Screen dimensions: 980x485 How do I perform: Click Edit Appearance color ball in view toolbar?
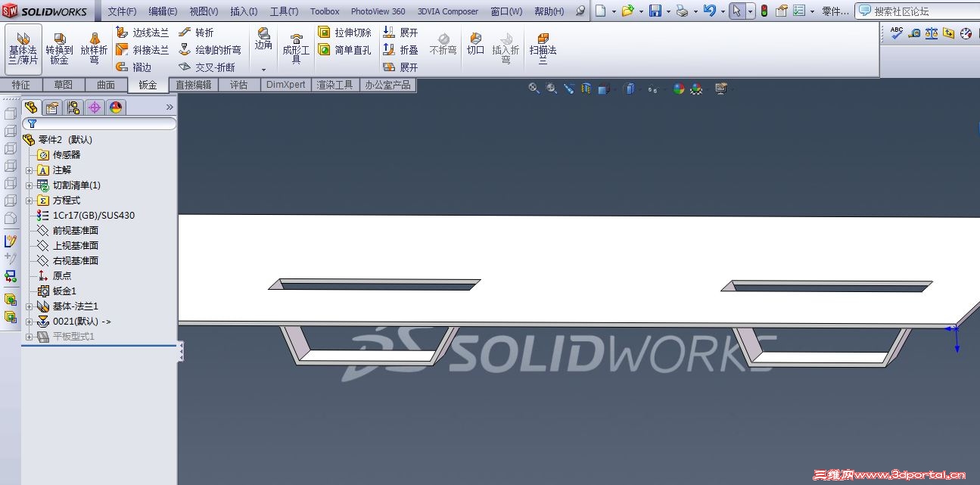coord(679,89)
